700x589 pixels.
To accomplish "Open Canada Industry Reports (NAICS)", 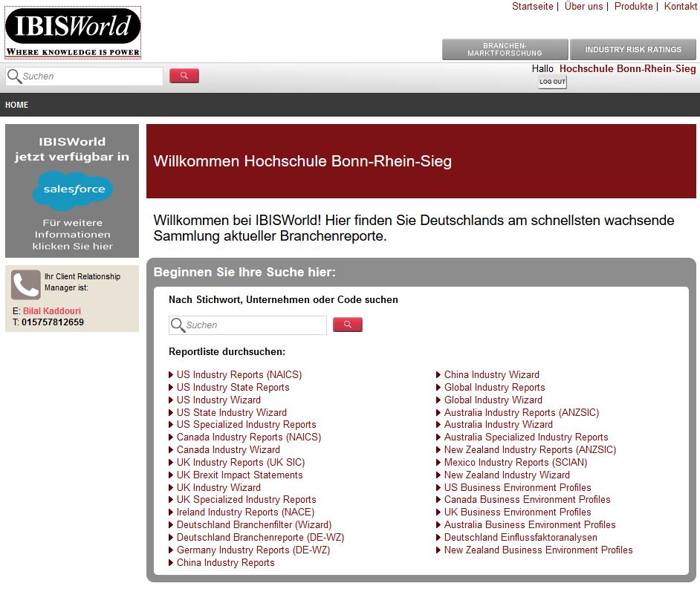I will (249, 437).
